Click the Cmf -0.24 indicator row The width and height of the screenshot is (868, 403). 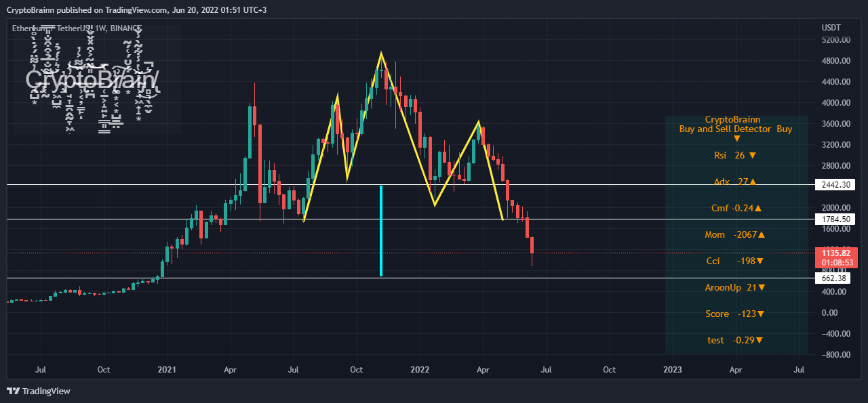click(x=736, y=208)
